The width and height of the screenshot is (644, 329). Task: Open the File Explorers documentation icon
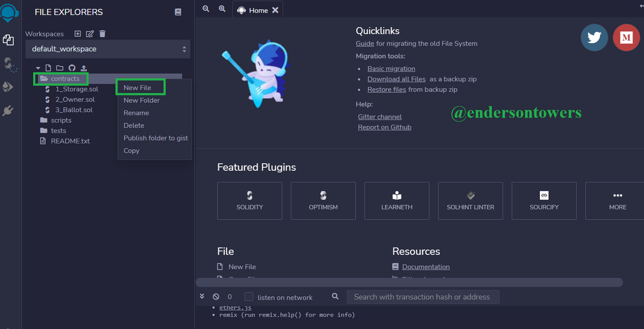click(178, 12)
